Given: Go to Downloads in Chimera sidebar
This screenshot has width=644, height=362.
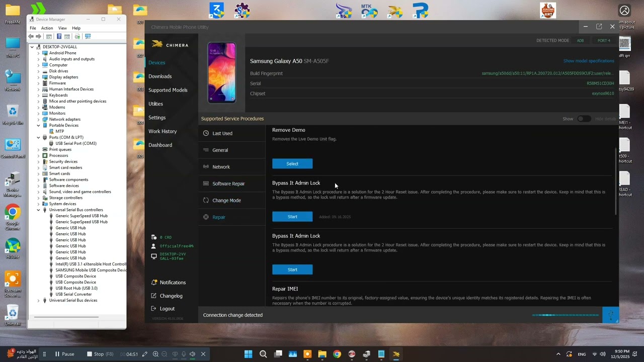Looking at the screenshot, I should [x=160, y=76].
